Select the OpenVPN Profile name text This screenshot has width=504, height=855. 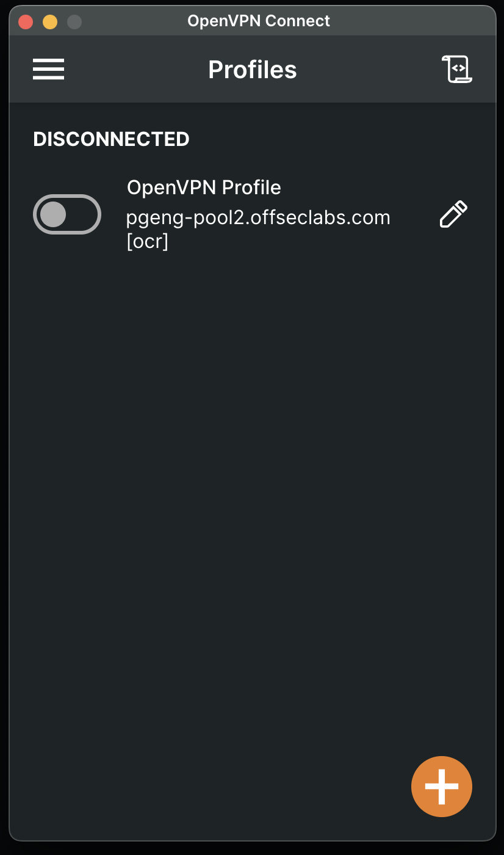[204, 187]
